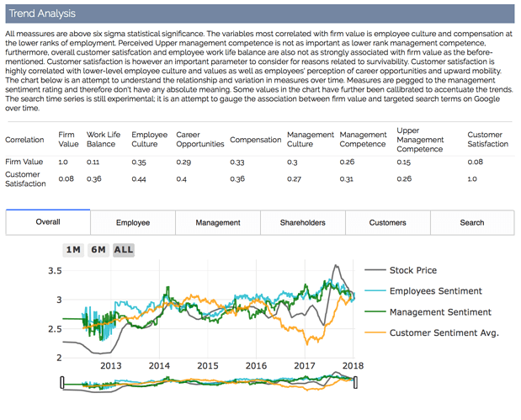The width and height of the screenshot is (521, 420).
Task: Toggle Stock Price series in legend
Action: [401, 270]
